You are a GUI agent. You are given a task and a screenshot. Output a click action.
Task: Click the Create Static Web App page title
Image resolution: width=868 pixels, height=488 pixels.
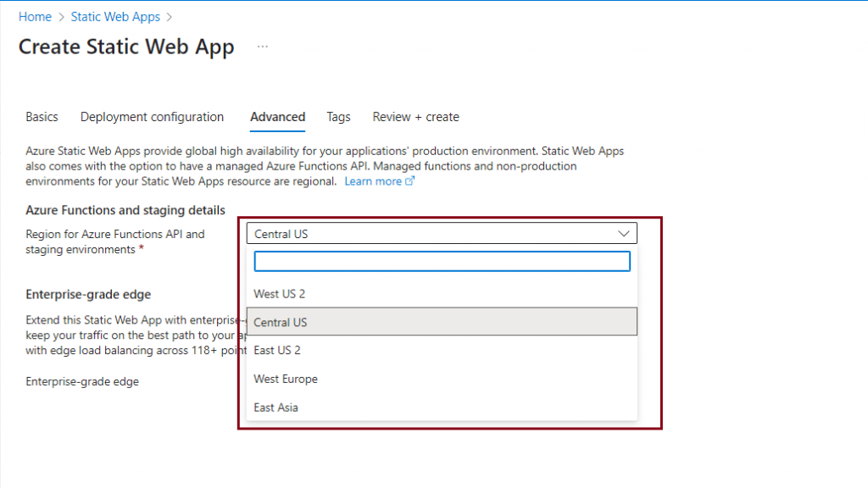(126, 47)
